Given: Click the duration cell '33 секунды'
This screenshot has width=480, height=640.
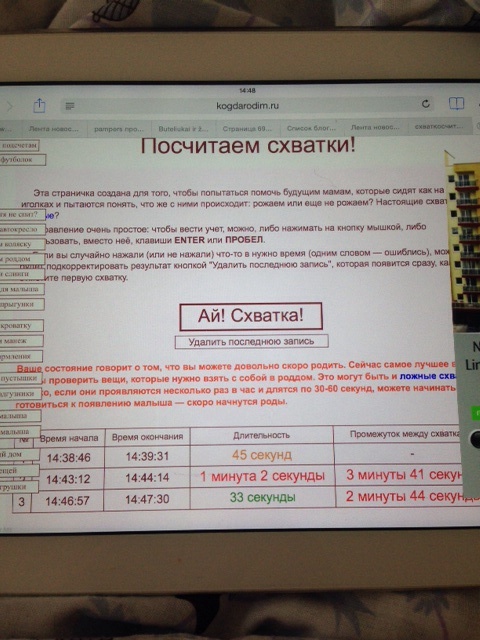Looking at the screenshot, I should tap(262, 497).
